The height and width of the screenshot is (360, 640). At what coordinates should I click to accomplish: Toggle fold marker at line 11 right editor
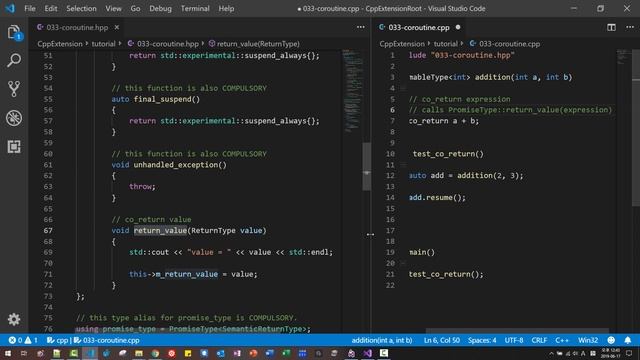[403, 165]
